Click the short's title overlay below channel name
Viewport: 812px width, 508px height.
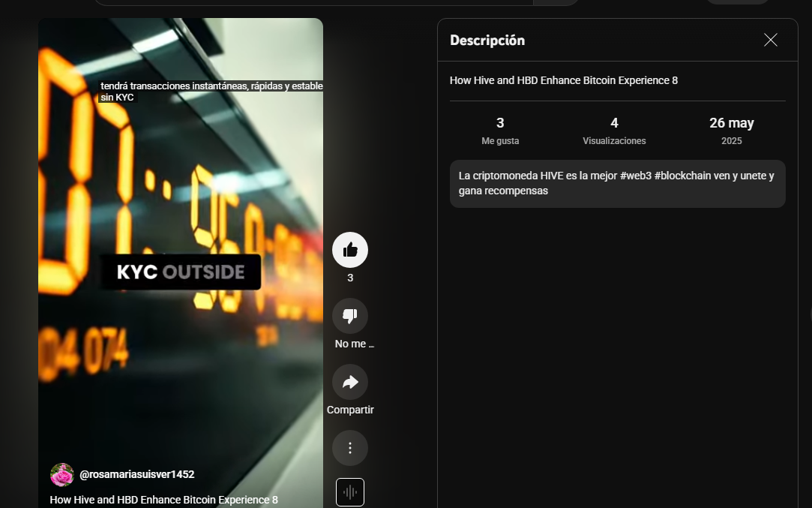coord(163,500)
